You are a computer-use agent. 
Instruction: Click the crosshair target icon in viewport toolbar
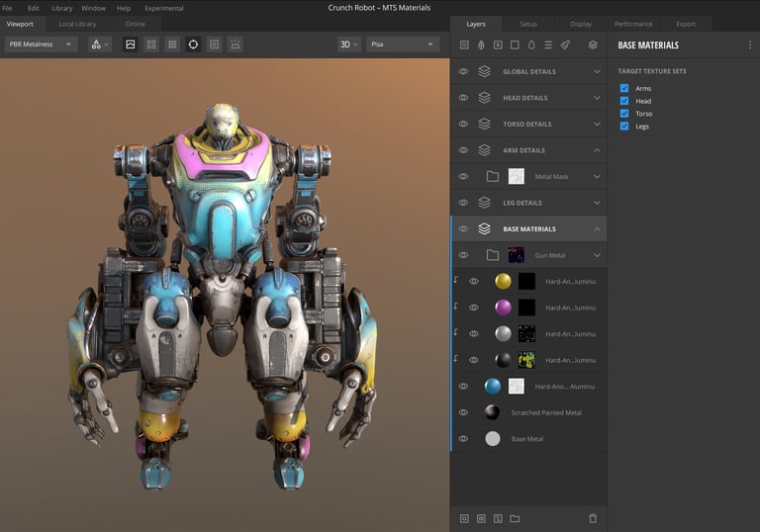point(192,44)
